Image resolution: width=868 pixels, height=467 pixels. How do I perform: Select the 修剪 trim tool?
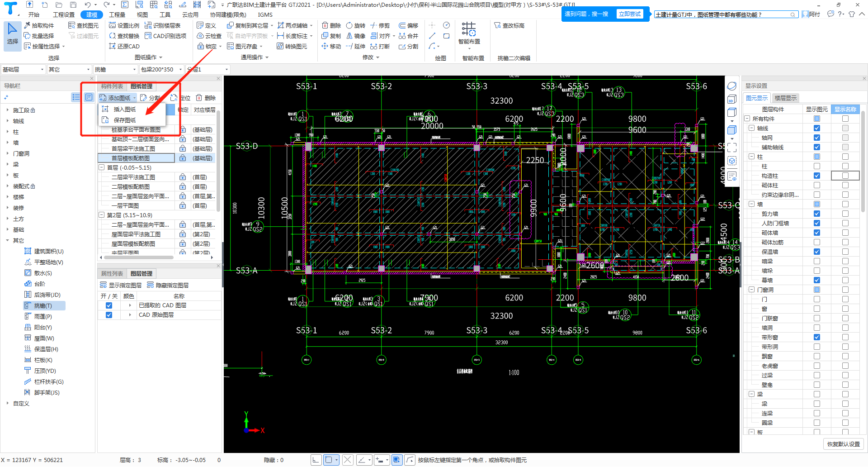[x=380, y=25]
